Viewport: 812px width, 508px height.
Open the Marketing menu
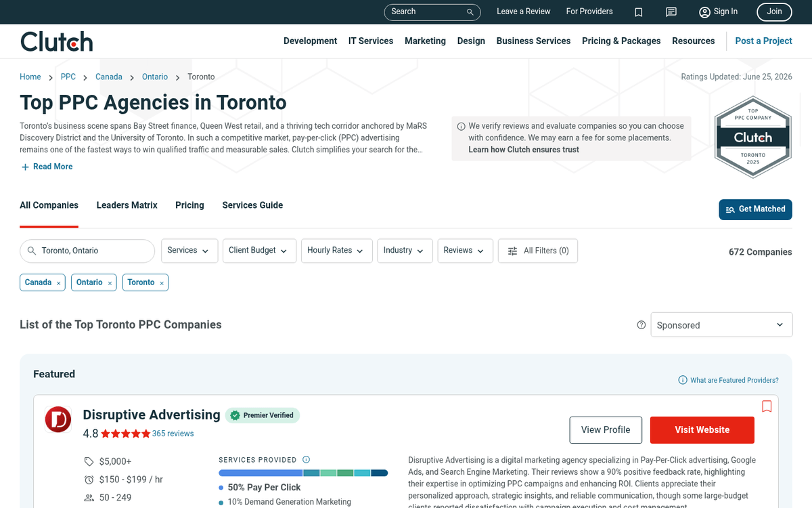coord(425,41)
